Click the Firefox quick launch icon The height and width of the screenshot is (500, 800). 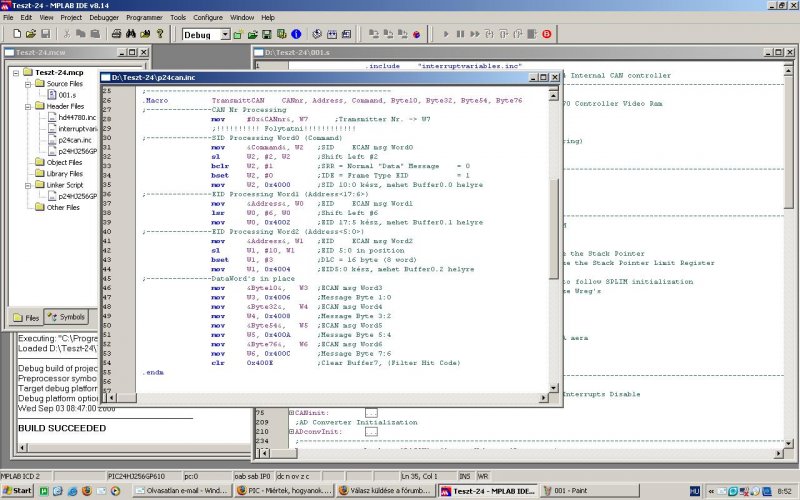point(87,491)
